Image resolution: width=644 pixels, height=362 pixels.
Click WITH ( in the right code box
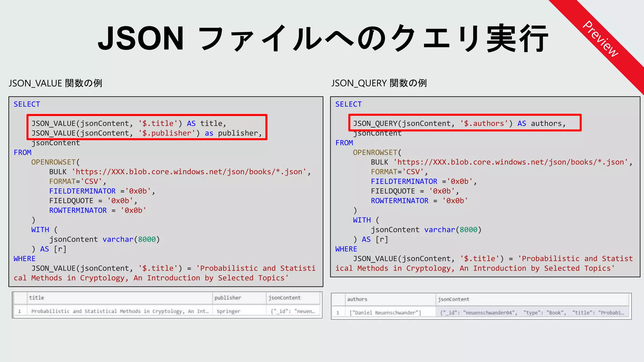pyautogui.click(x=366, y=220)
